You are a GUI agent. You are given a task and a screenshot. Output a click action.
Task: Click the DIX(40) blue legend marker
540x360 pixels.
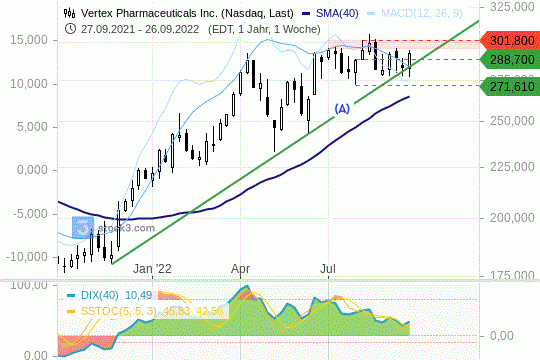(71, 296)
